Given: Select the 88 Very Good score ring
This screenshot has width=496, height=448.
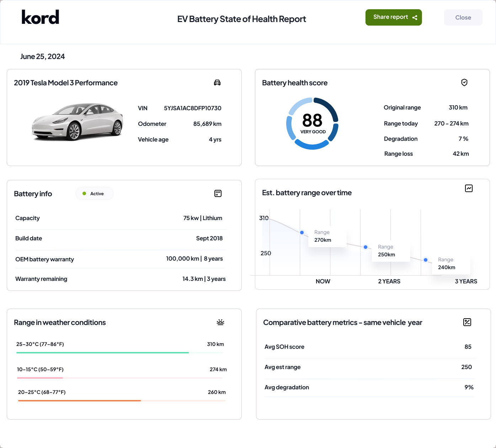Looking at the screenshot, I should (312, 123).
